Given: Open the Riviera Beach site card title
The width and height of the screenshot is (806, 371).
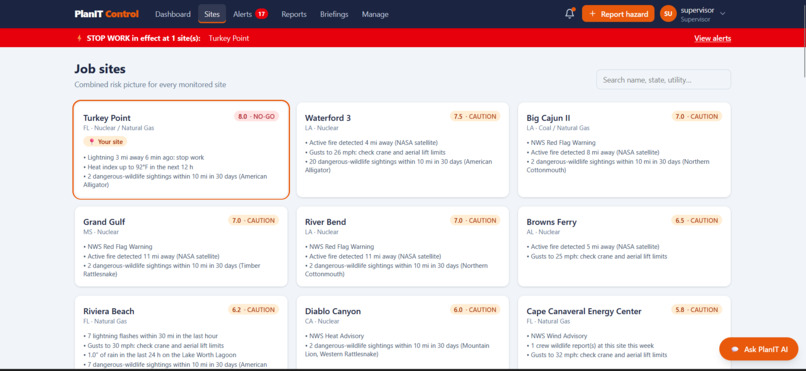Looking at the screenshot, I should (109, 311).
